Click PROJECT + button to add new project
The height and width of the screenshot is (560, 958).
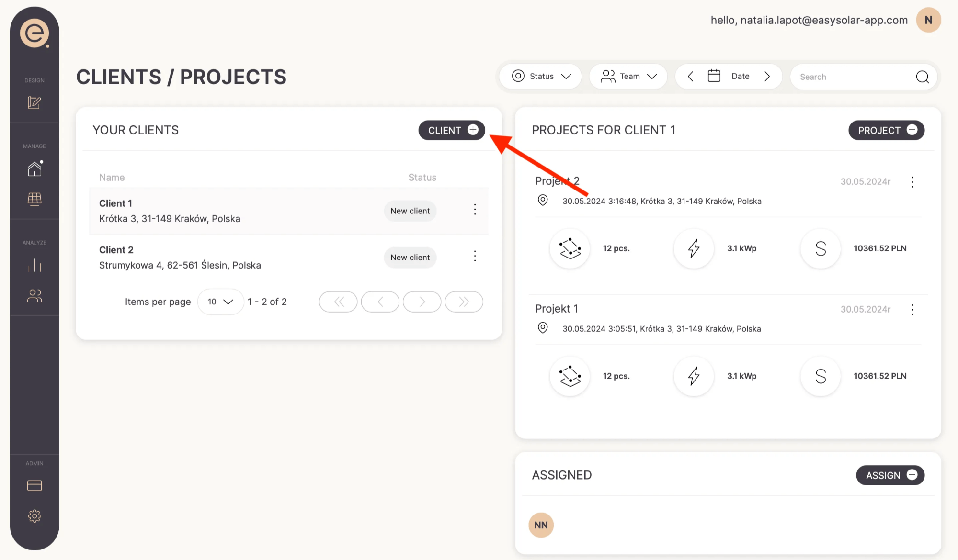tap(887, 130)
